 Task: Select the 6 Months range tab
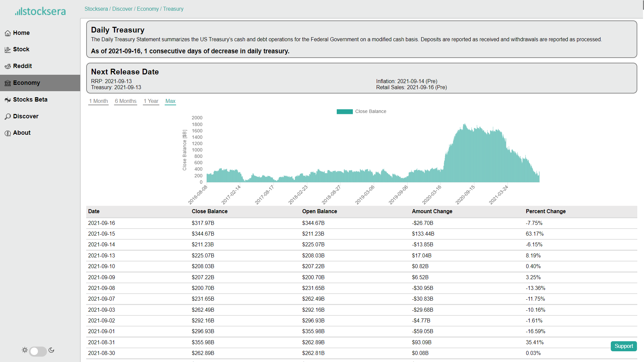point(125,101)
